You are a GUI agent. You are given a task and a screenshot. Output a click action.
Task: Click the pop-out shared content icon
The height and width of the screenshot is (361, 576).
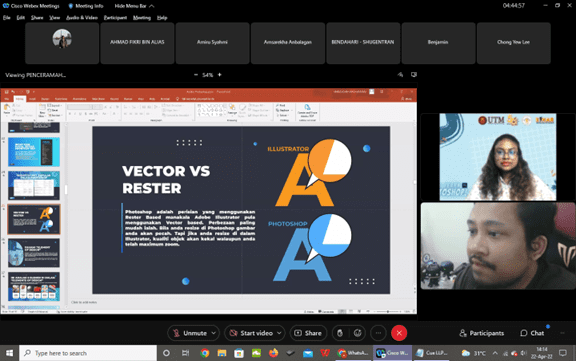[x=414, y=75]
